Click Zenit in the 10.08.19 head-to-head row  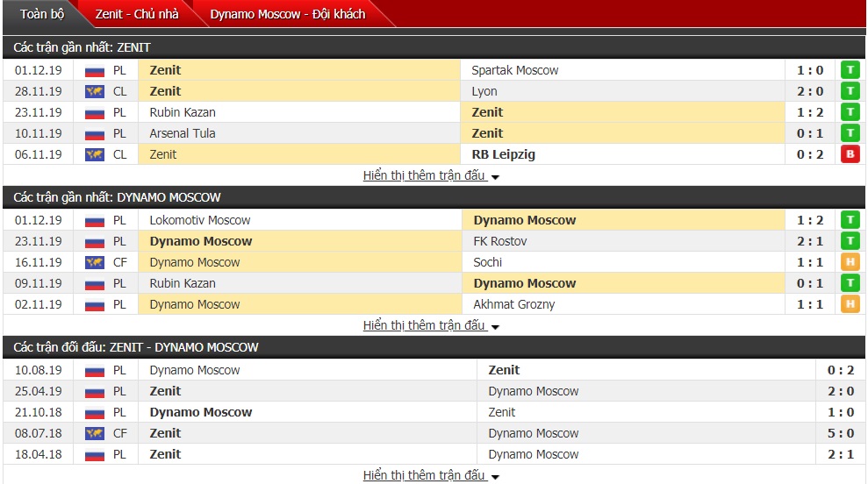click(504, 370)
